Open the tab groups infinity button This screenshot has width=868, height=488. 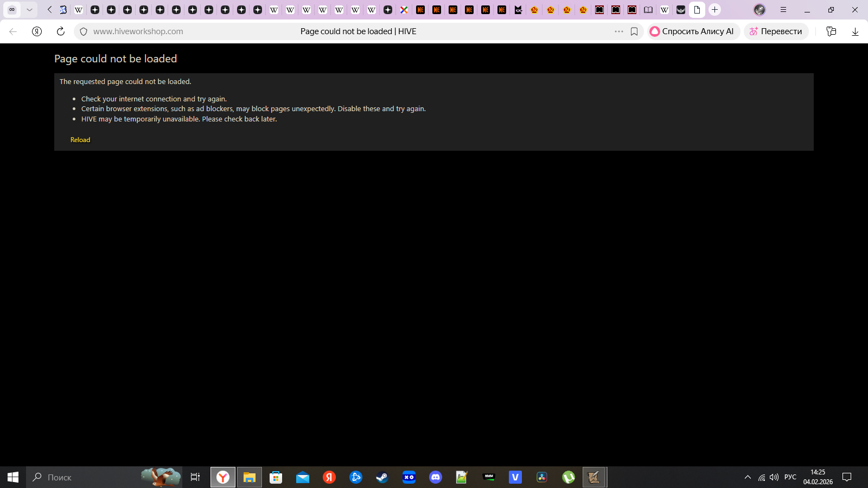point(12,10)
